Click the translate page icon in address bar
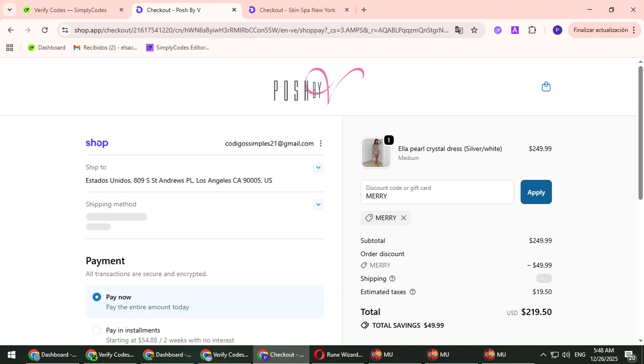Image resolution: width=644 pixels, height=364 pixels. tap(459, 30)
